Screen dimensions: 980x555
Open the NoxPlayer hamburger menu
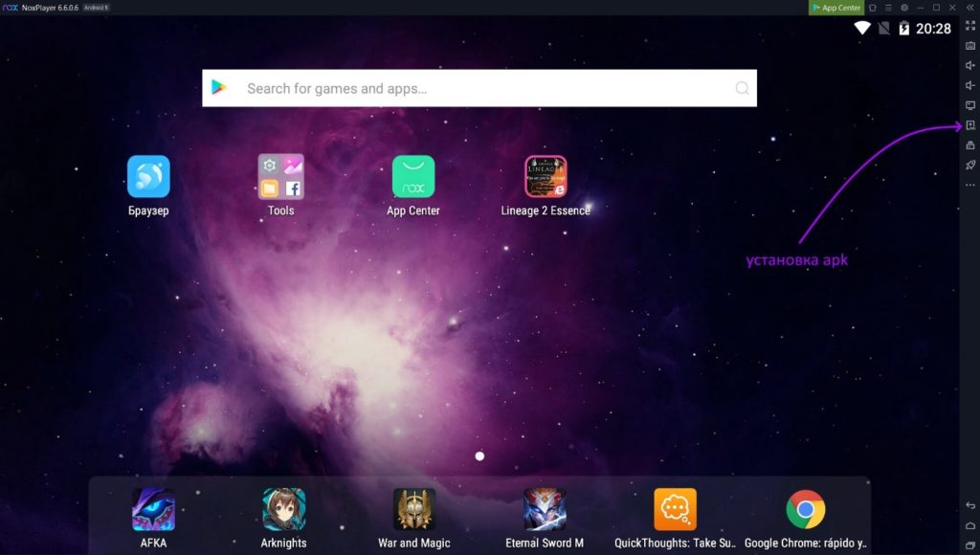(x=888, y=8)
